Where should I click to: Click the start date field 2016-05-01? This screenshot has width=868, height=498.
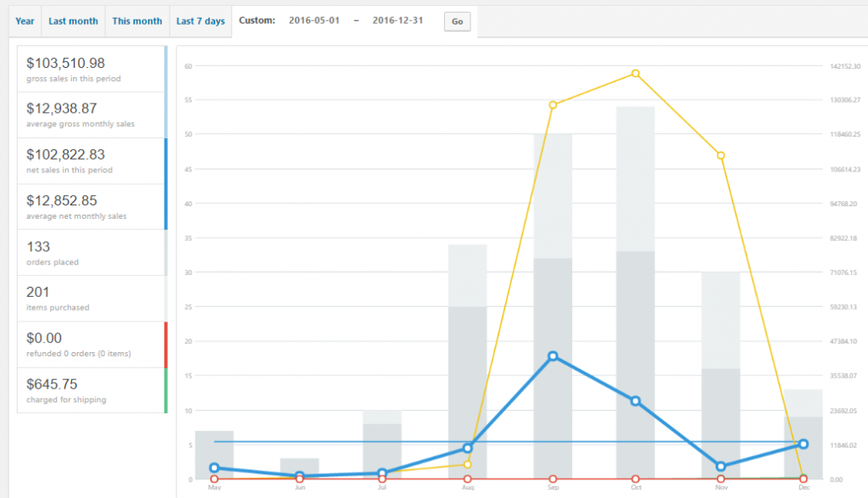pos(314,20)
